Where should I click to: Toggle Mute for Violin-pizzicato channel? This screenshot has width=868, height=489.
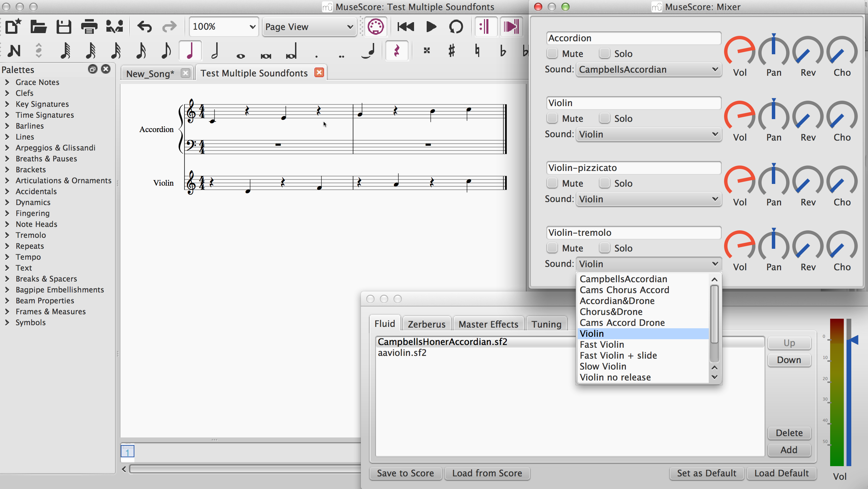tap(553, 184)
